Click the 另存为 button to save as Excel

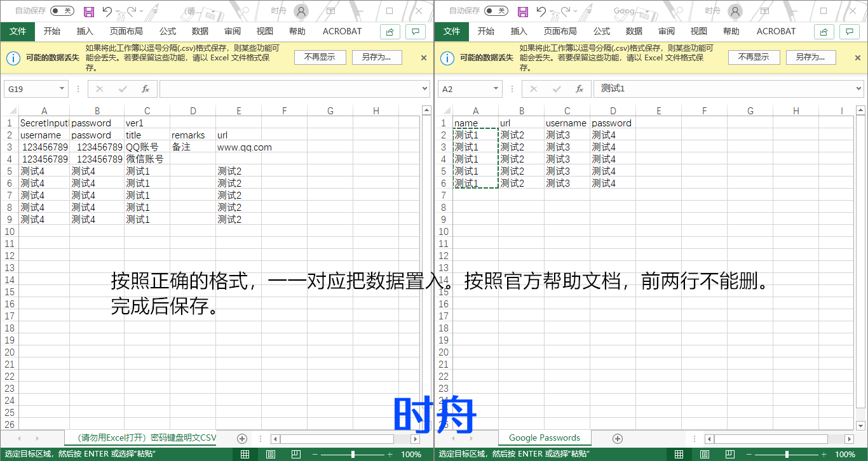[x=377, y=57]
